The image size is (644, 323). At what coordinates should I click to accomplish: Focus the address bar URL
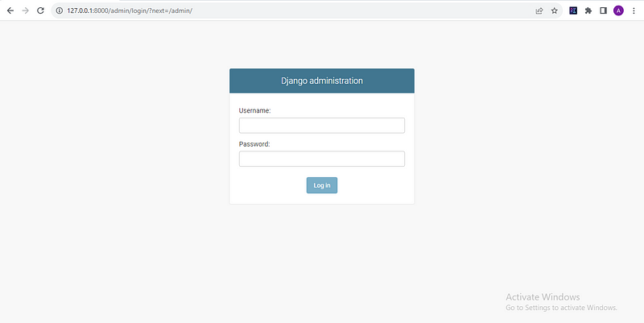(130, 10)
